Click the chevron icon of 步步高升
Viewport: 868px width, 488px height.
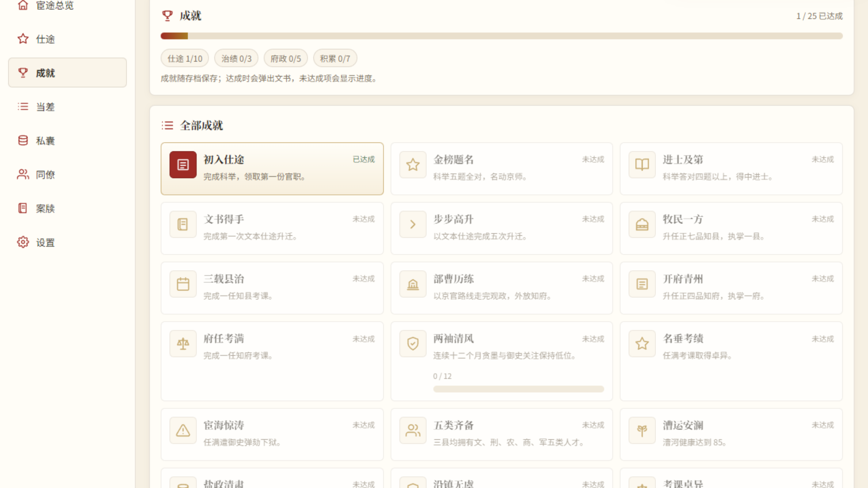tap(413, 224)
